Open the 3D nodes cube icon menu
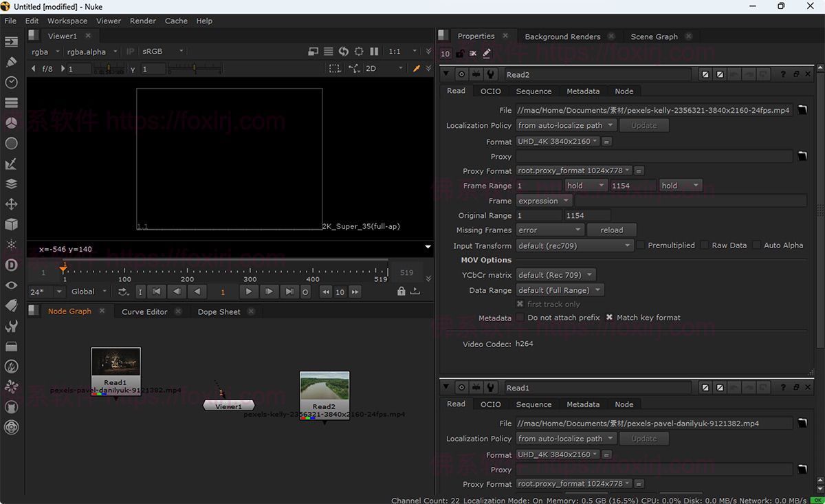Image resolution: width=825 pixels, height=504 pixels. [x=11, y=224]
